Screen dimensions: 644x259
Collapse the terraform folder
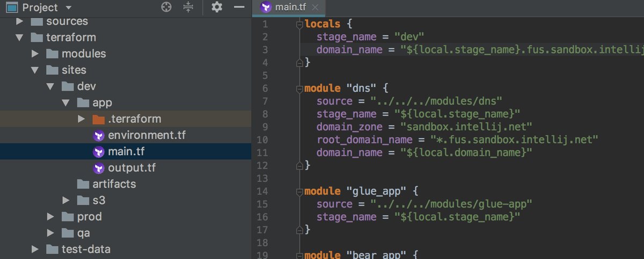point(20,38)
